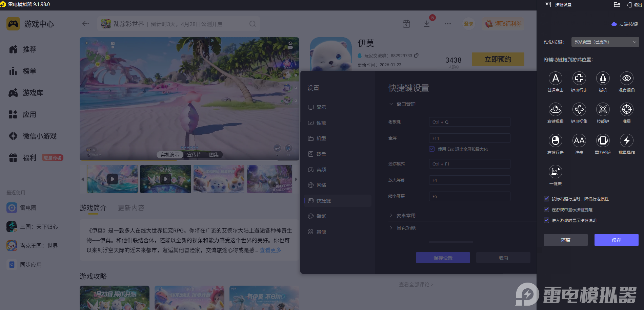Click the search magnifier icon
The image size is (644, 310).
click(x=253, y=24)
